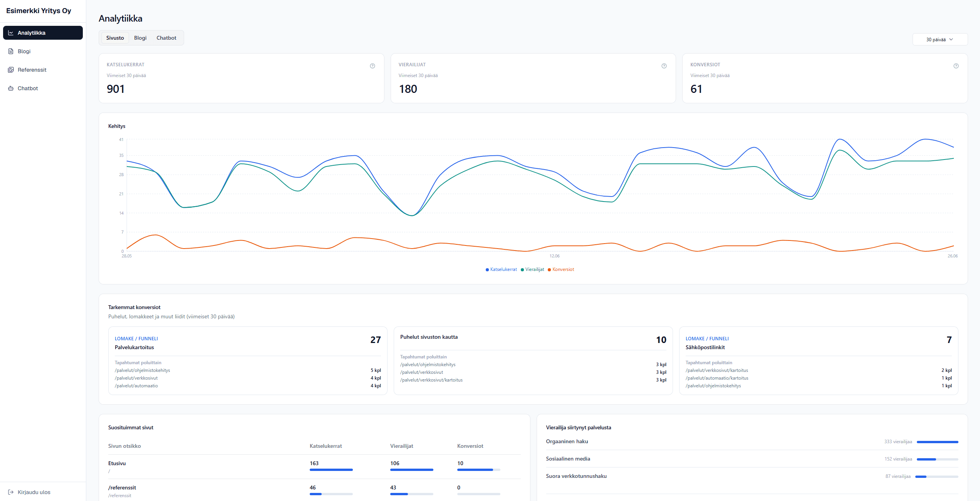980x501 pixels.
Task: Click the Kirjaudu ulos logout icon
Action: [11, 492]
